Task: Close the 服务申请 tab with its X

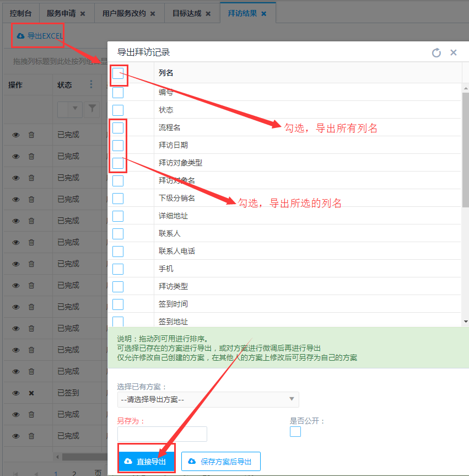Action: 83,13
